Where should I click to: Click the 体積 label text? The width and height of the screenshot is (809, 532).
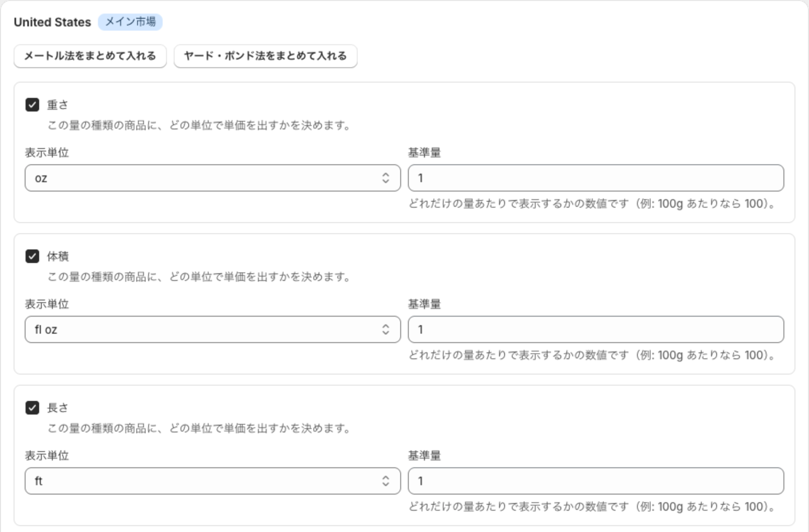point(57,256)
